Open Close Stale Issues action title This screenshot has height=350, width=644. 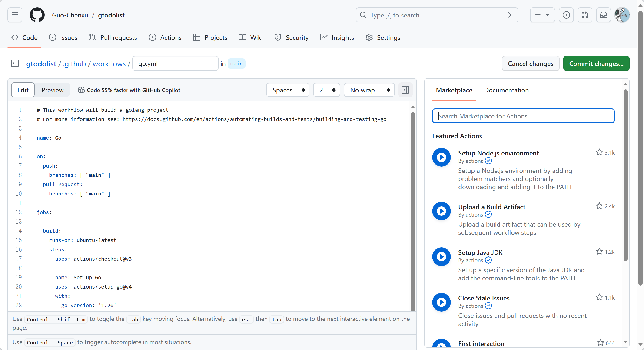[484, 298]
